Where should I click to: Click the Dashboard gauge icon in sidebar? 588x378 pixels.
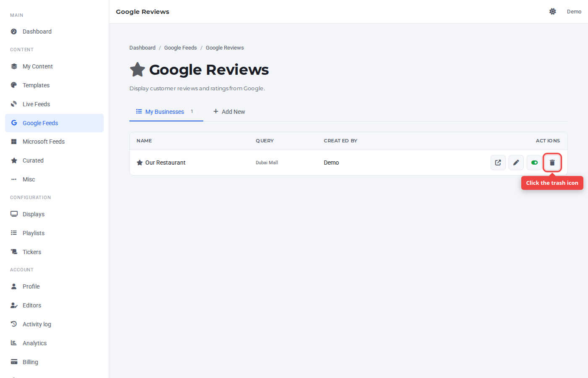(x=14, y=31)
